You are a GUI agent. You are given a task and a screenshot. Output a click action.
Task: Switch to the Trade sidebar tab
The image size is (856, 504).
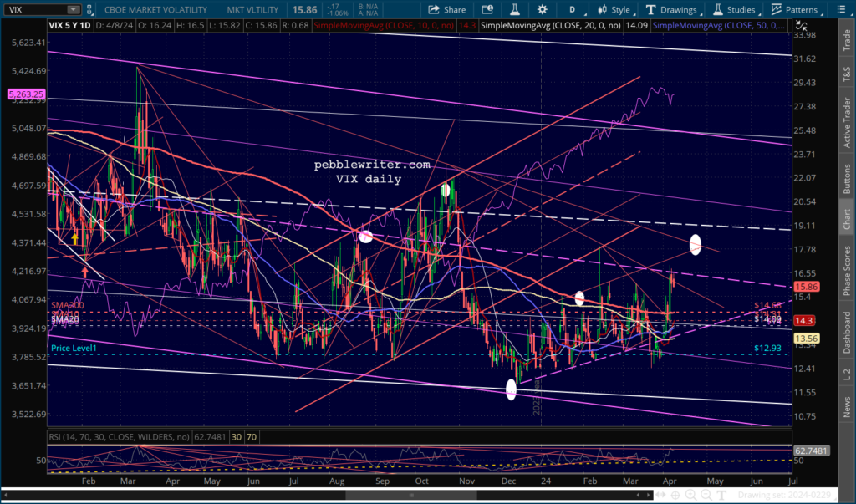[847, 40]
